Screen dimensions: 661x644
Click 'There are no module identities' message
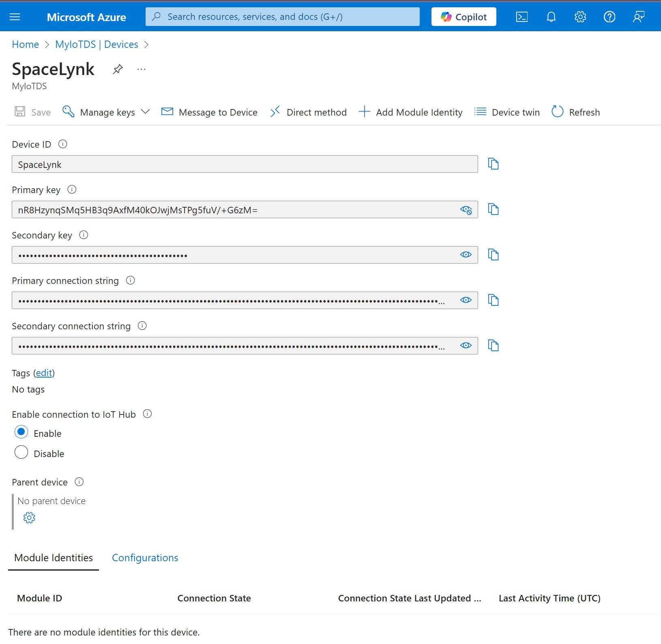click(x=104, y=632)
